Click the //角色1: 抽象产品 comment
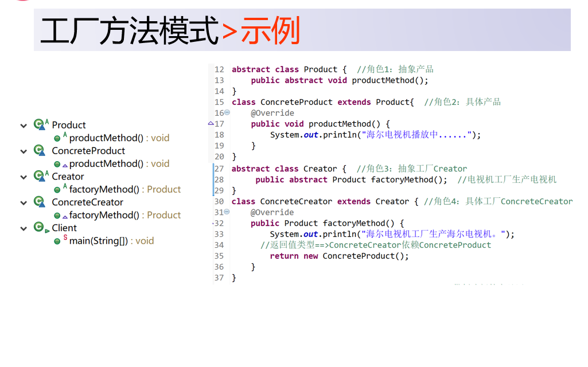 point(395,69)
